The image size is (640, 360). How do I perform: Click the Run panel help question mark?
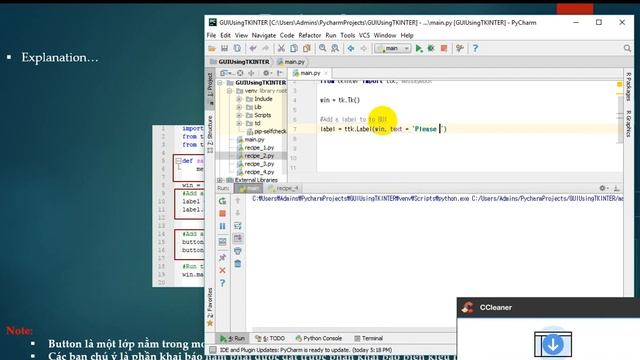coord(222,283)
